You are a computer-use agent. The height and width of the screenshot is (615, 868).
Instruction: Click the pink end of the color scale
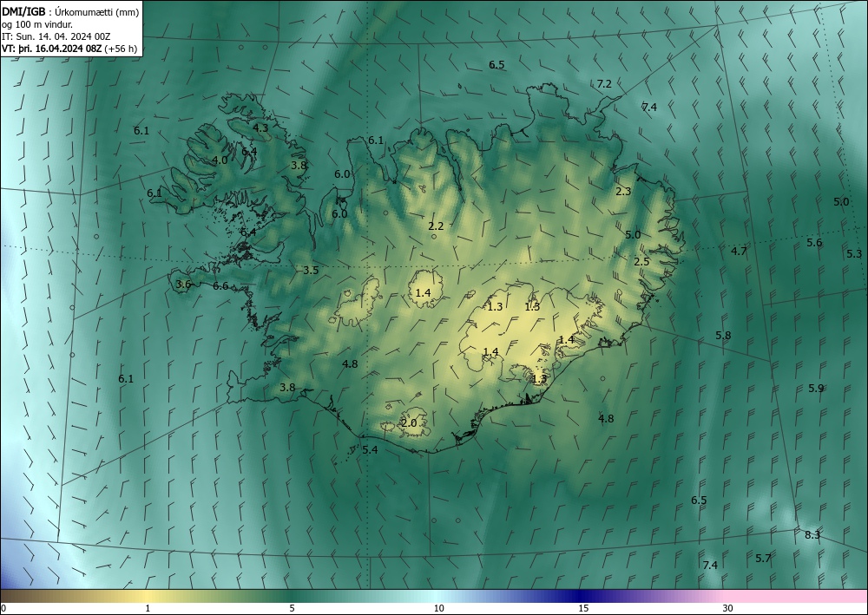tap(797, 596)
